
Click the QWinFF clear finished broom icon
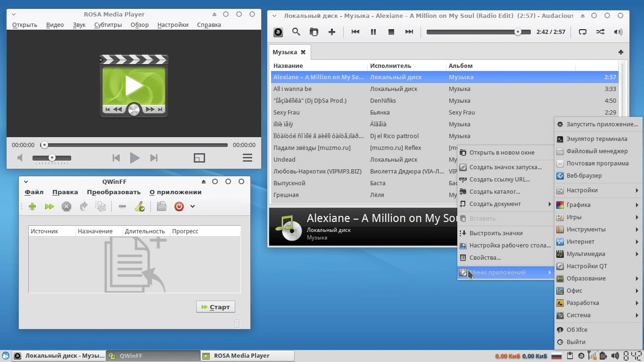tap(140, 206)
